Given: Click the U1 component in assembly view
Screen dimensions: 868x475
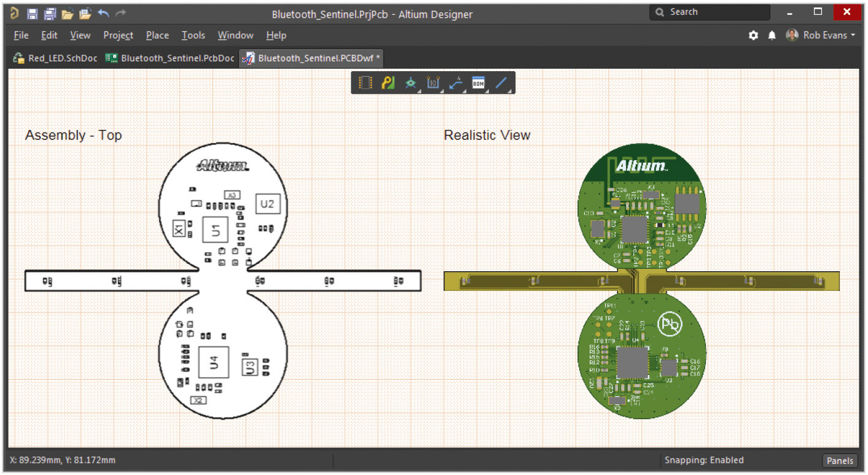Looking at the screenshot, I should pos(216,230).
